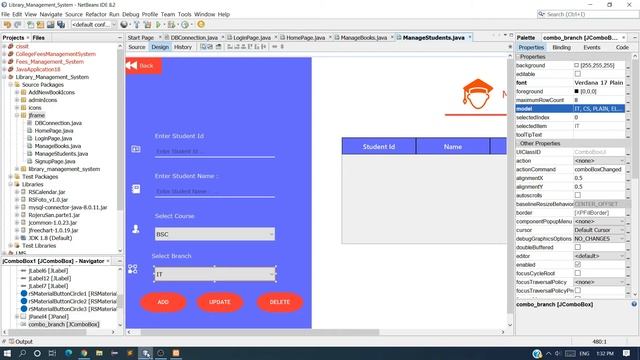Viewport: 640px width, 360px height.
Task: Click the ADD button
Action: click(163, 302)
